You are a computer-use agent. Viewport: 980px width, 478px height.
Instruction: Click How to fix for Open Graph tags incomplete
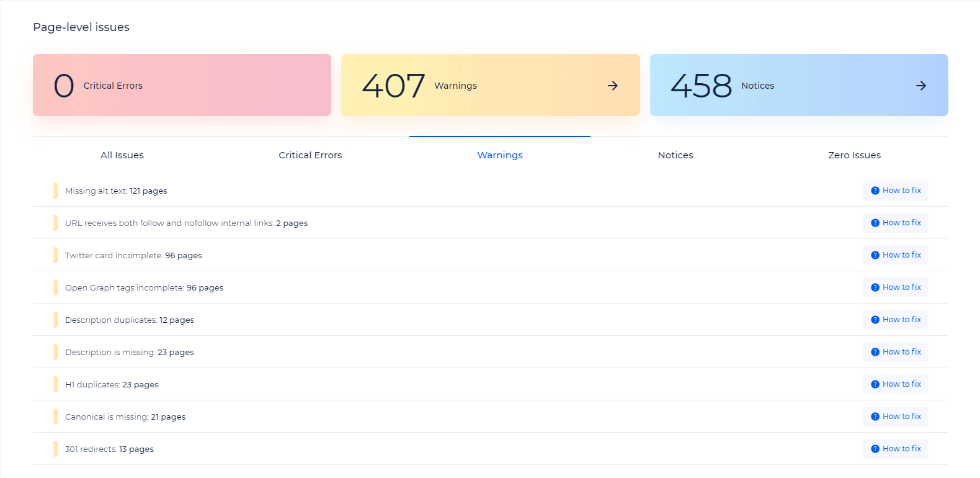895,287
